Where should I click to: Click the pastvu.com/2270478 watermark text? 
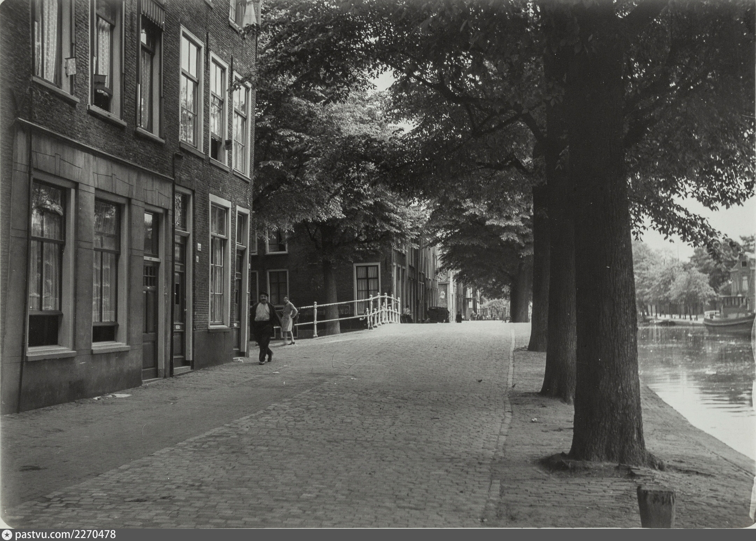pyautogui.click(x=66, y=535)
